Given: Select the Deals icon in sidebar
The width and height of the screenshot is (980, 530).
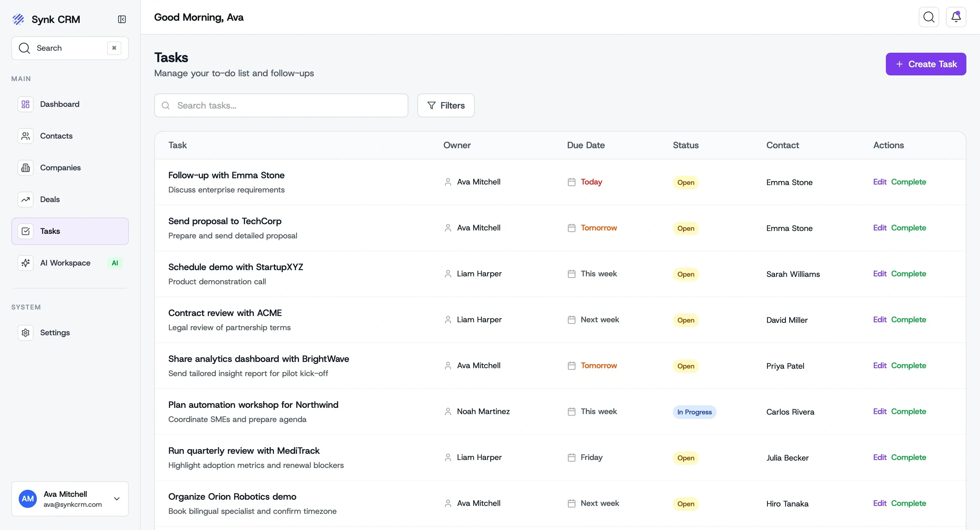Looking at the screenshot, I should tap(25, 199).
